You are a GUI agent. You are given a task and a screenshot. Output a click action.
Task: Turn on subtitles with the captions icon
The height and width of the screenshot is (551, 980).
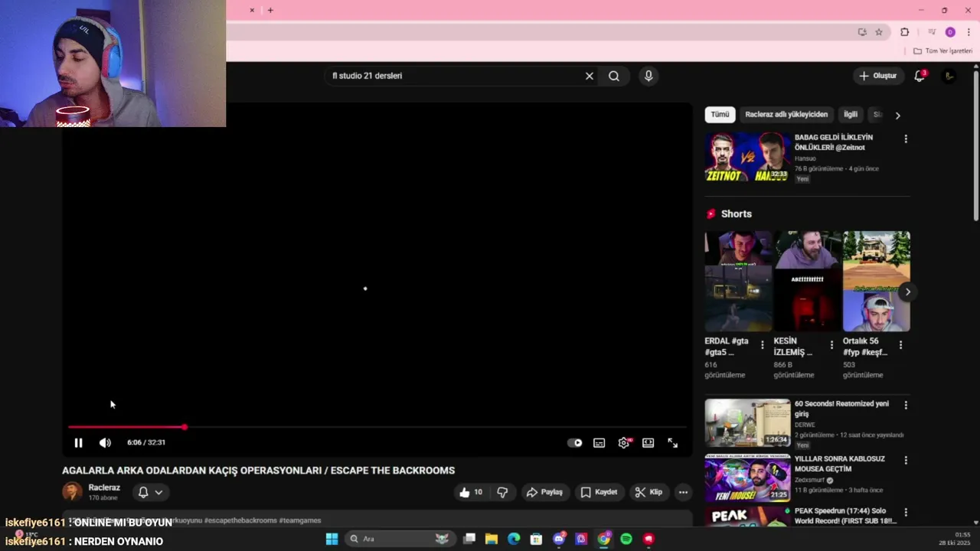(x=599, y=442)
